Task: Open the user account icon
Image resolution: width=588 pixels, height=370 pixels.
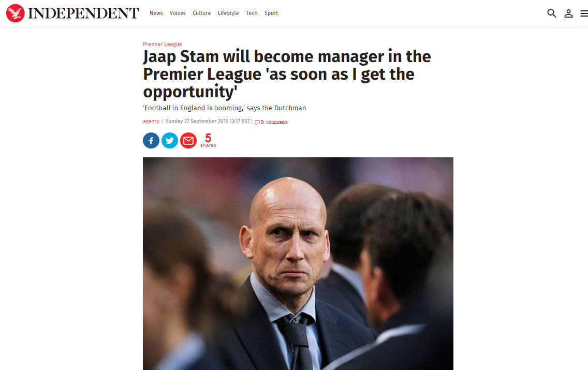Action: coord(568,13)
